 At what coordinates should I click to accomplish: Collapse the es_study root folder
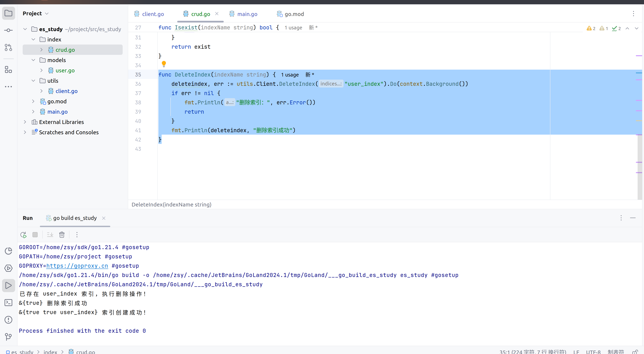tap(25, 29)
